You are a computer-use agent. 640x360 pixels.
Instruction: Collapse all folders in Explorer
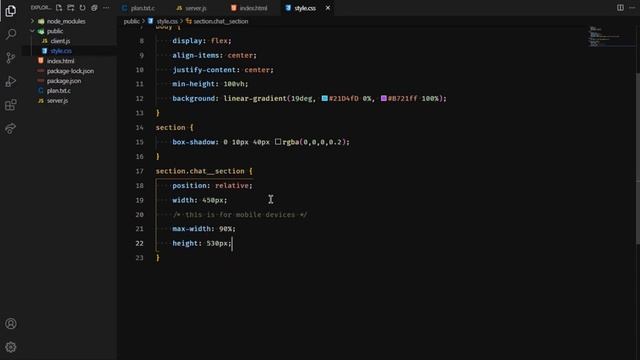coord(94,8)
